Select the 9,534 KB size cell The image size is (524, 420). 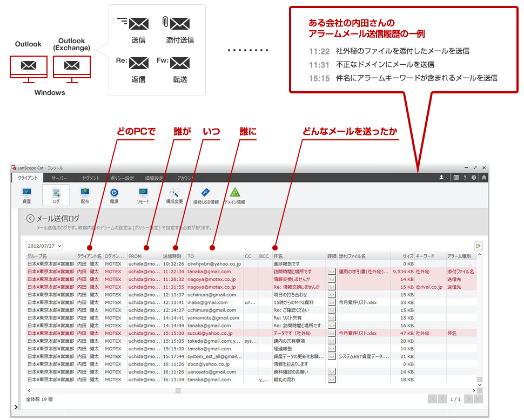[x=403, y=272]
